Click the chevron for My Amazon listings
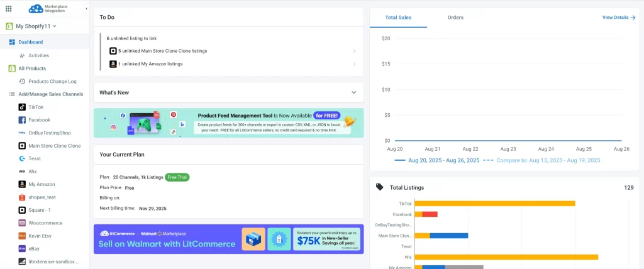 354,64
